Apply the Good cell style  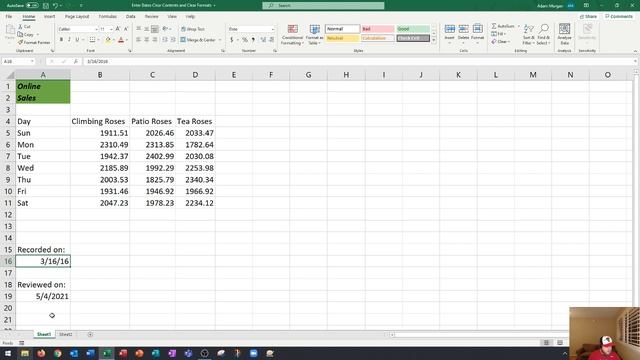point(413,29)
